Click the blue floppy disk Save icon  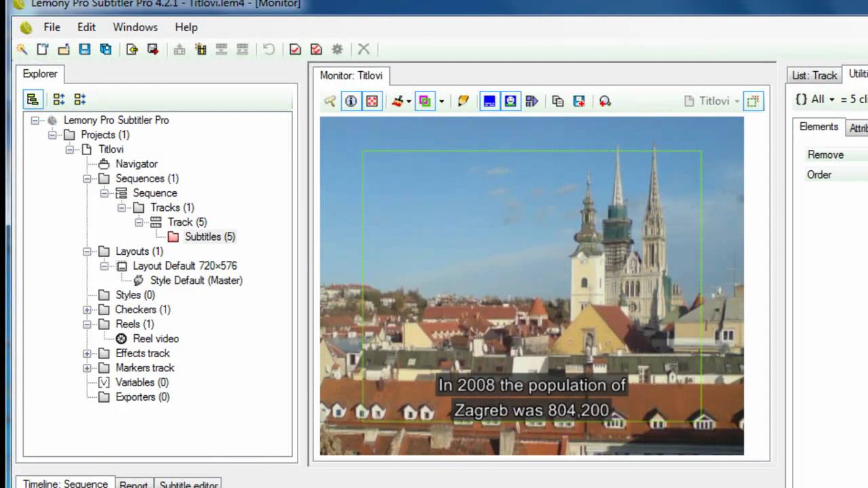85,49
